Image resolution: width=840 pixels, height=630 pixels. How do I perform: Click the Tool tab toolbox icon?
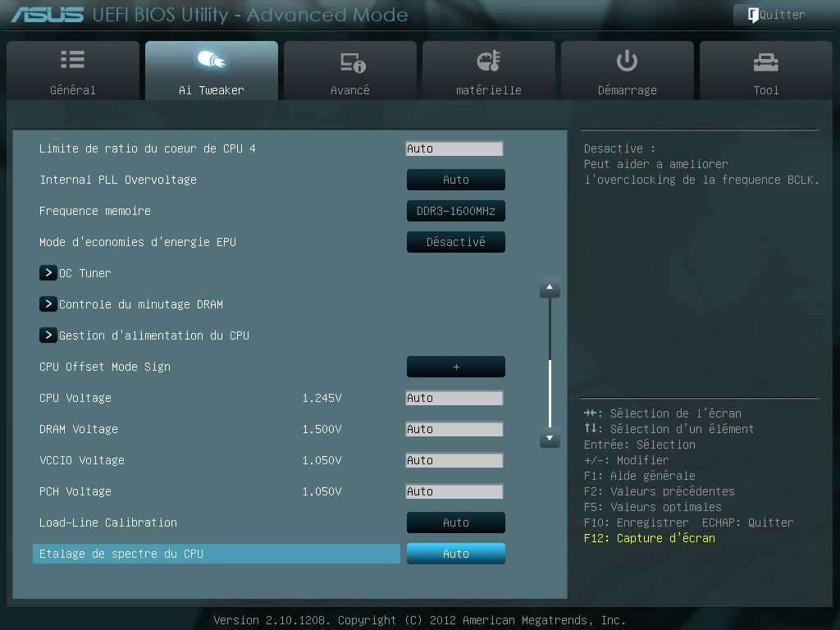(x=765, y=62)
